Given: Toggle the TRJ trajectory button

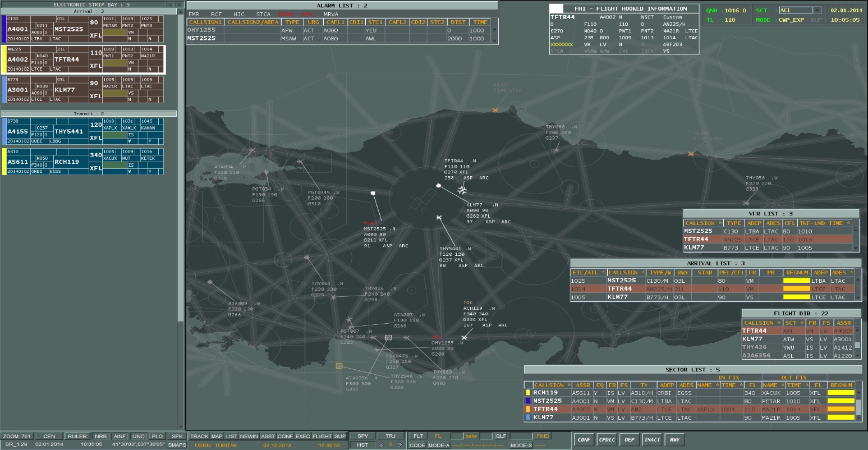Looking at the screenshot, I should (391, 436).
